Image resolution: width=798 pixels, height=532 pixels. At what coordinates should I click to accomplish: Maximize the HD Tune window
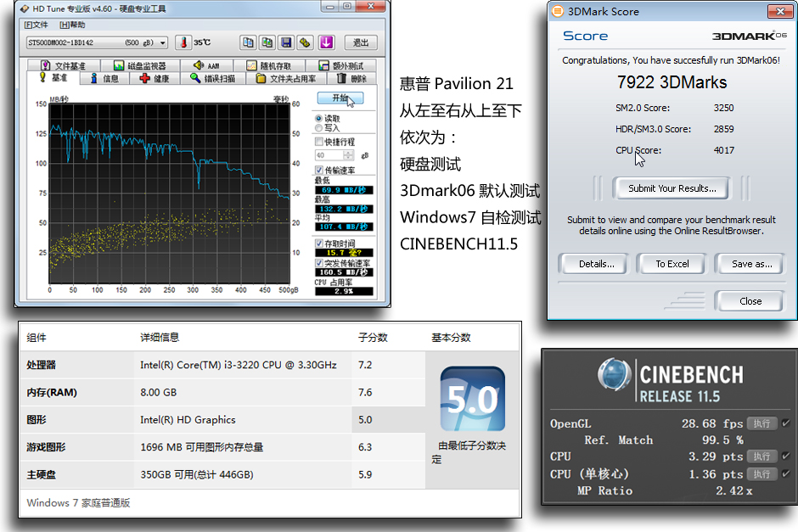347,7
